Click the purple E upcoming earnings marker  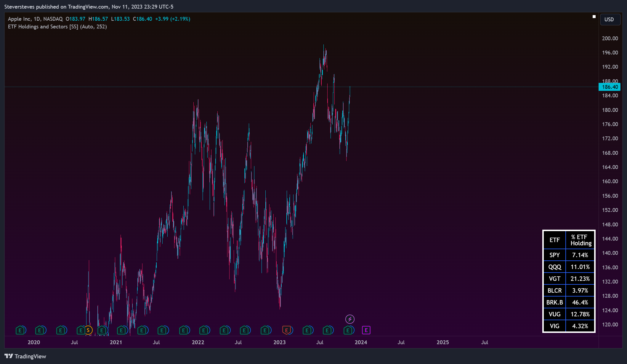[366, 330]
